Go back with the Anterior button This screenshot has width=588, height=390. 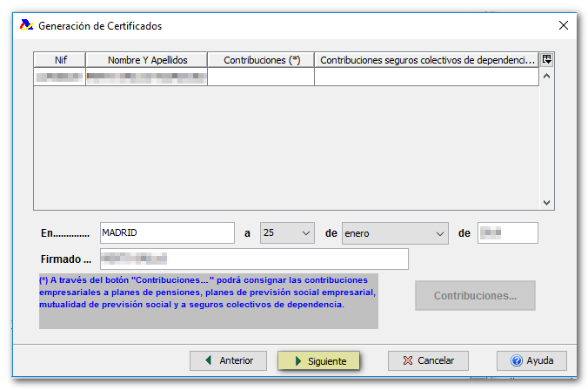coord(227,360)
